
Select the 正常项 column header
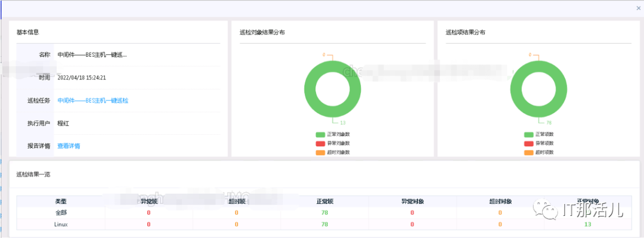(x=324, y=202)
